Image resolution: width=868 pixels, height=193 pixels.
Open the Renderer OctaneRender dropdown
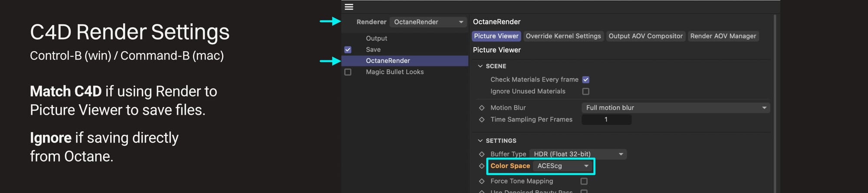(x=428, y=22)
